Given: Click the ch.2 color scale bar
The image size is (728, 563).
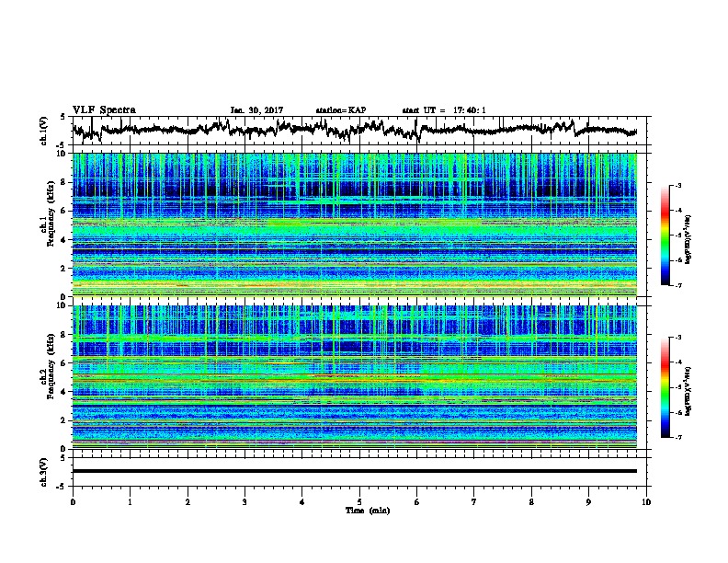Looking at the screenshot, I should pyautogui.click(x=665, y=387).
